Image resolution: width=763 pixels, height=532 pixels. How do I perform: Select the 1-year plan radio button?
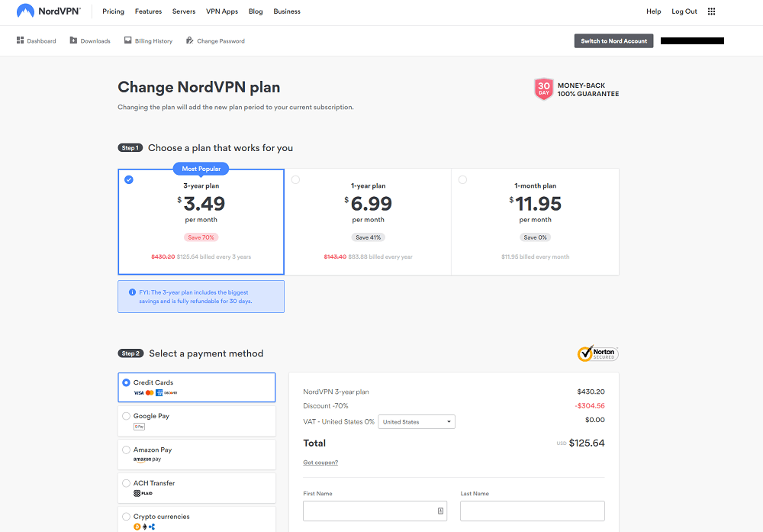click(295, 179)
